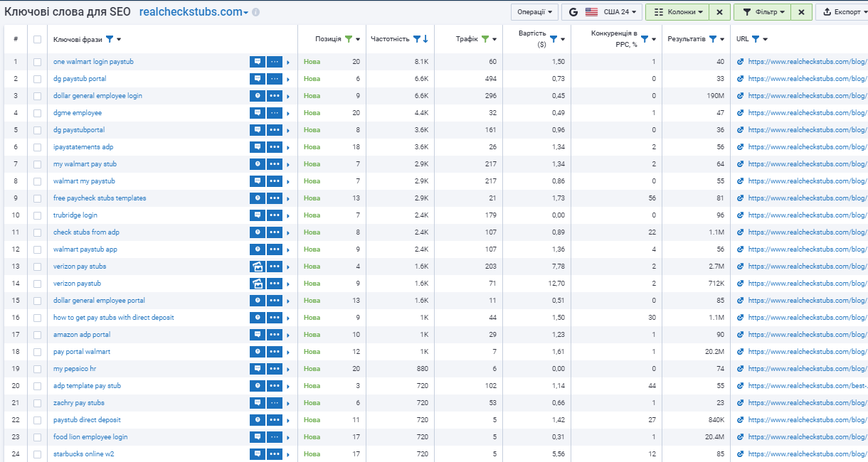Open three-dots menu for my pepsico hr
This screenshot has width=868, height=462.
(275, 369)
